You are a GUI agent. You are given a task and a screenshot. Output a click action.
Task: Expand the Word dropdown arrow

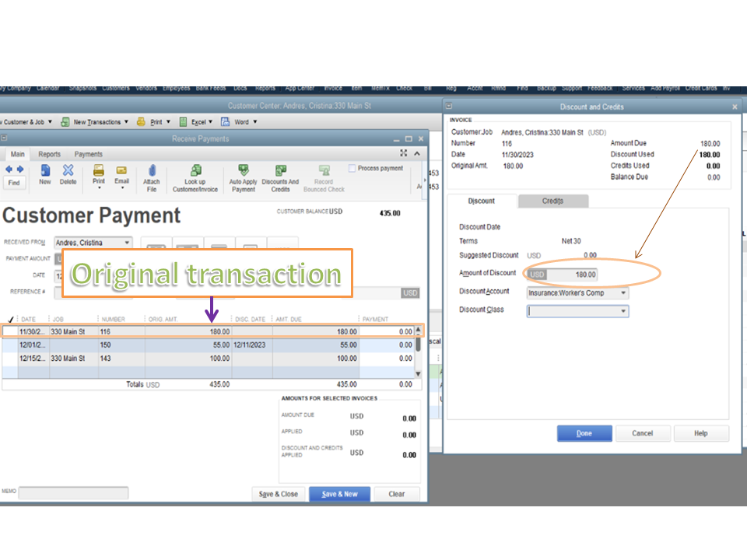click(x=255, y=122)
